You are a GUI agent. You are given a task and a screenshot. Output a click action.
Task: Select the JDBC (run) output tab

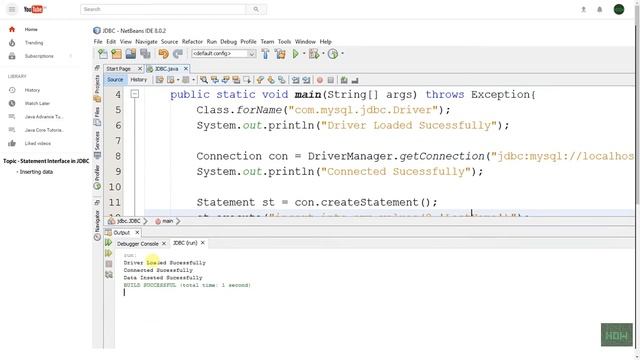pyautogui.click(x=185, y=243)
